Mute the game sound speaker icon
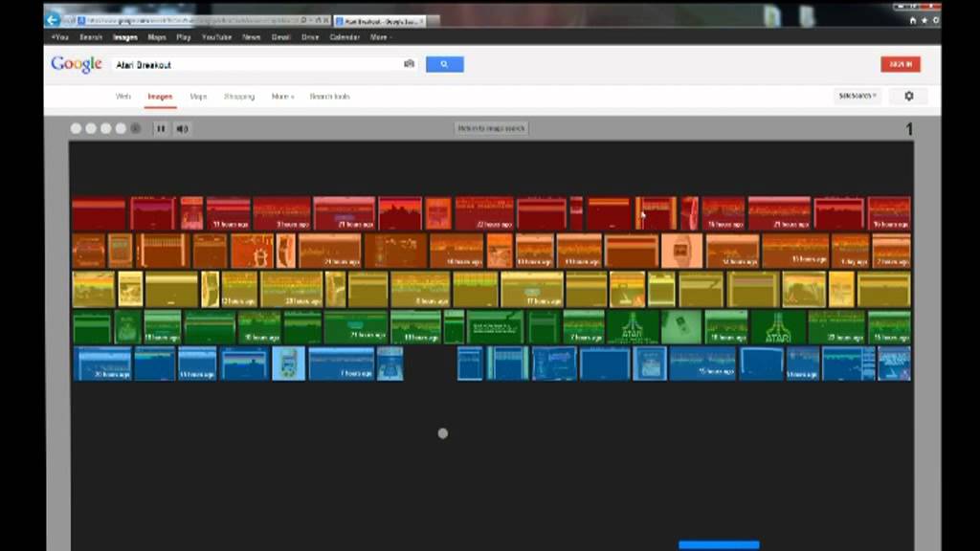The width and height of the screenshot is (980, 551). point(182,129)
